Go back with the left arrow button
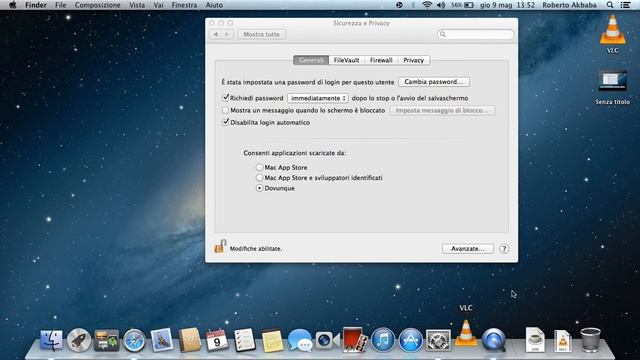The image size is (640, 360). [x=216, y=34]
